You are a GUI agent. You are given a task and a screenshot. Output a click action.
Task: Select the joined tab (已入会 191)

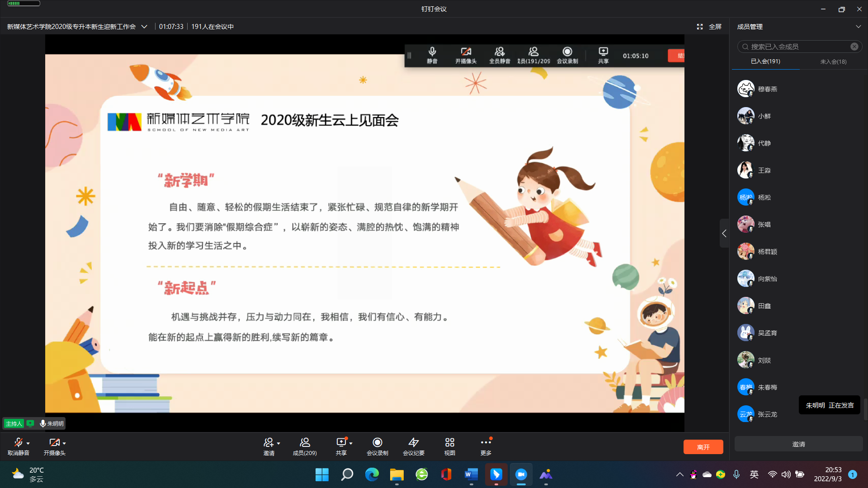(765, 61)
